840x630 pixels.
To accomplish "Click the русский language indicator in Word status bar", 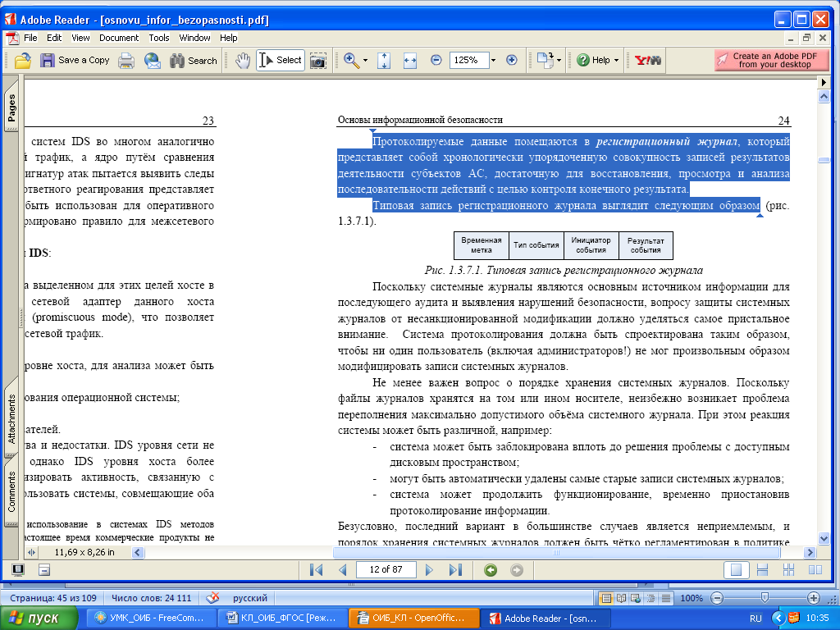I will (x=249, y=598).
